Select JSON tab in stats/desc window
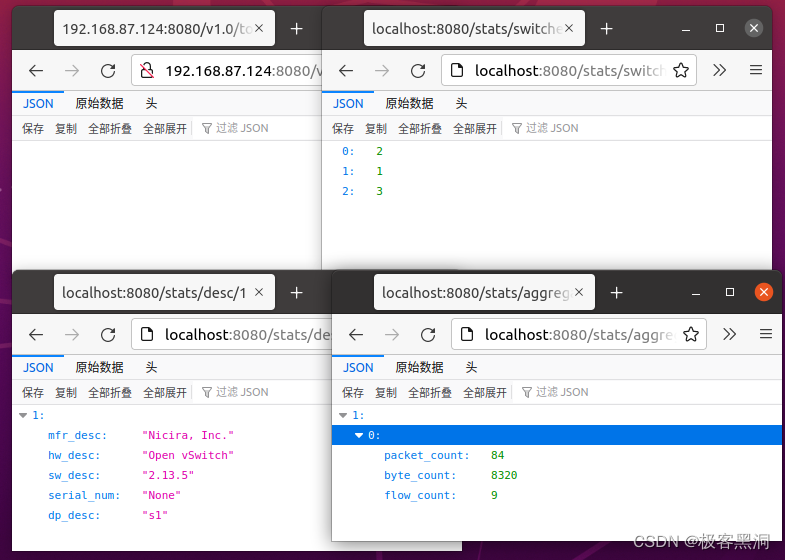The height and width of the screenshot is (560, 785). (38, 367)
